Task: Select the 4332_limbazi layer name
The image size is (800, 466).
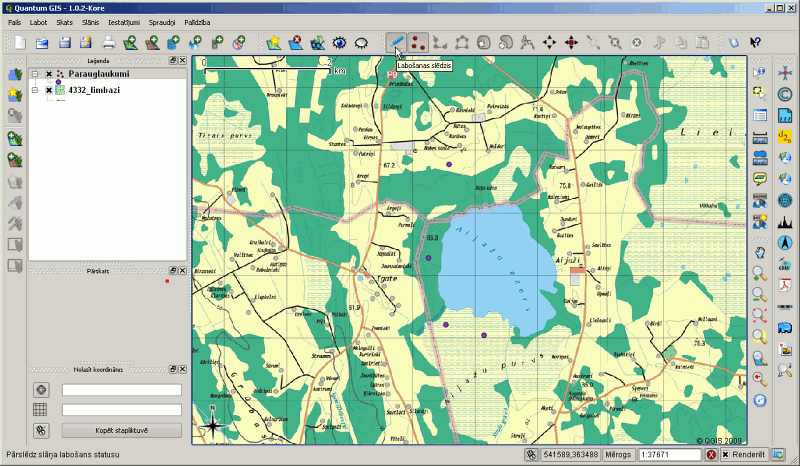Action: click(94, 90)
